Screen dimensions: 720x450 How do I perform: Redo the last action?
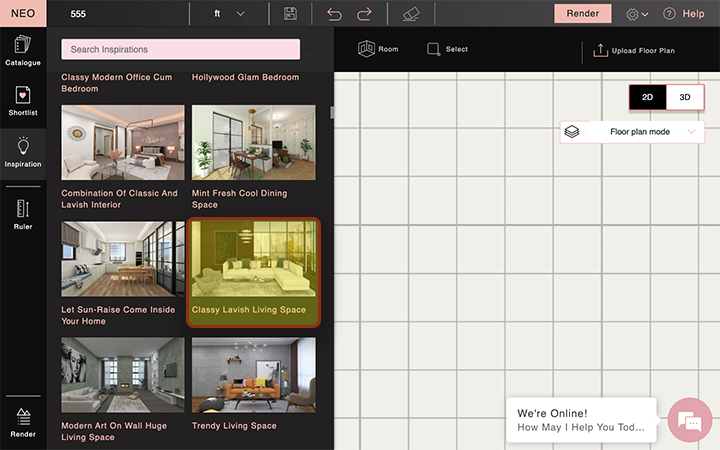(x=364, y=14)
